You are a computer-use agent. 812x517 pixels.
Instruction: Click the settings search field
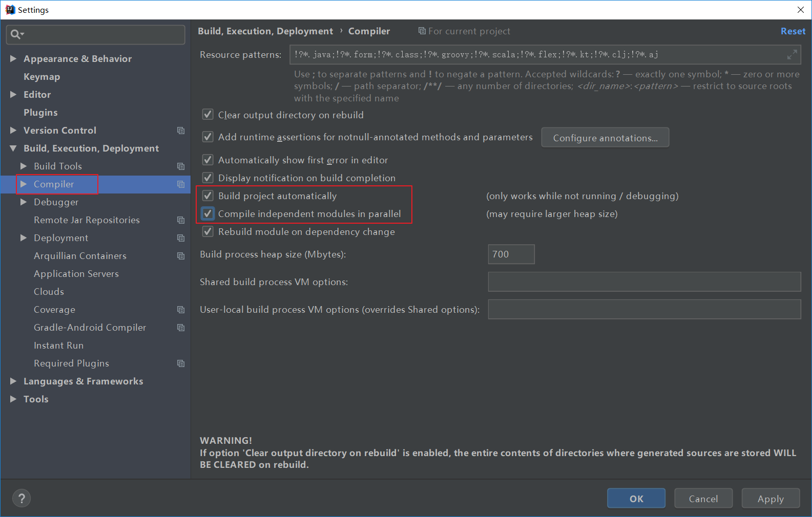pos(95,34)
